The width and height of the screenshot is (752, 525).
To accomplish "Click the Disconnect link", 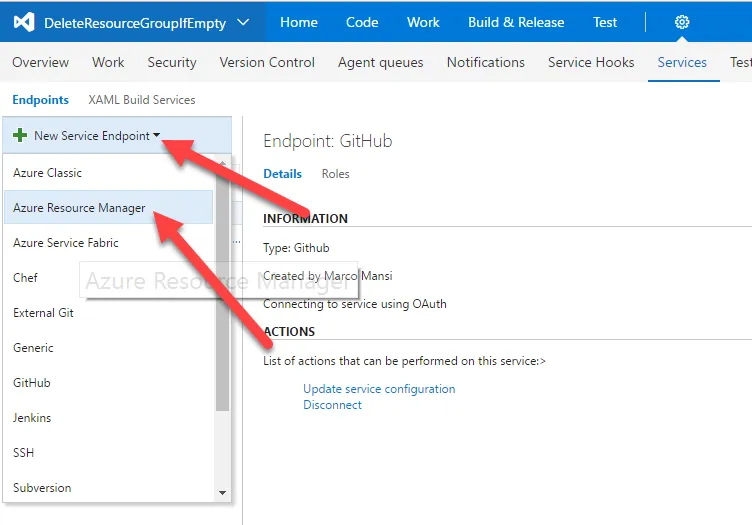I will tap(332, 405).
